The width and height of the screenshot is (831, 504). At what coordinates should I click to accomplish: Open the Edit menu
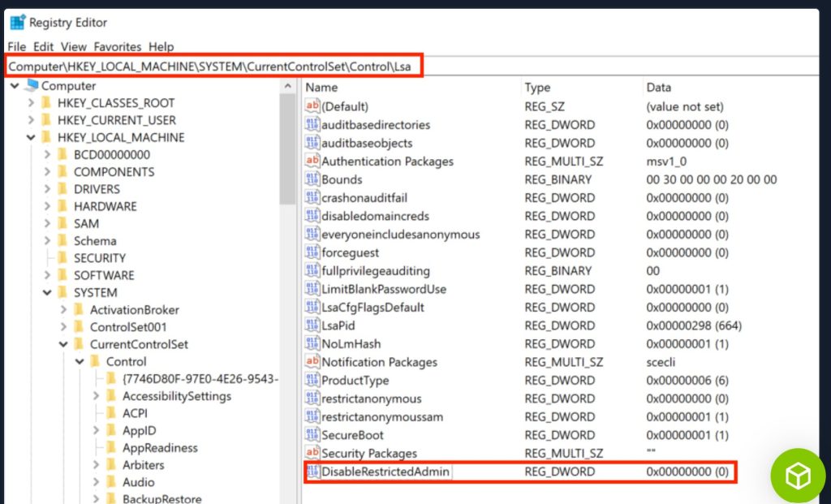(x=44, y=46)
